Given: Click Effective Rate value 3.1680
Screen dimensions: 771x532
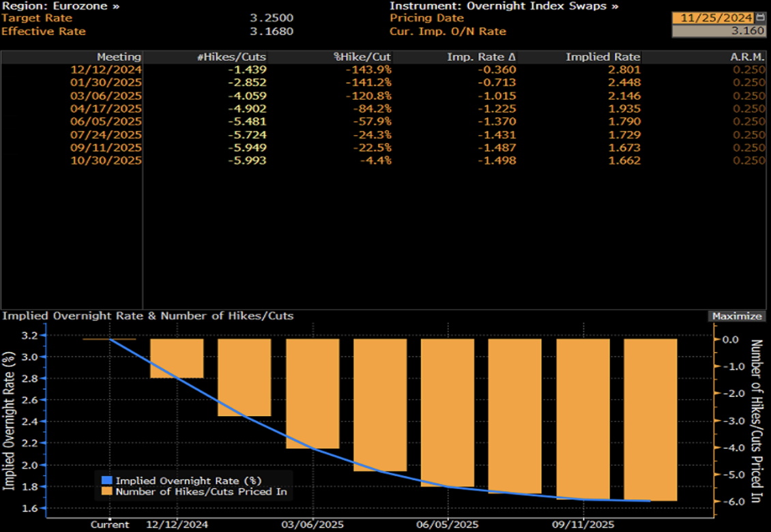Looking at the screenshot, I should pos(272,31).
